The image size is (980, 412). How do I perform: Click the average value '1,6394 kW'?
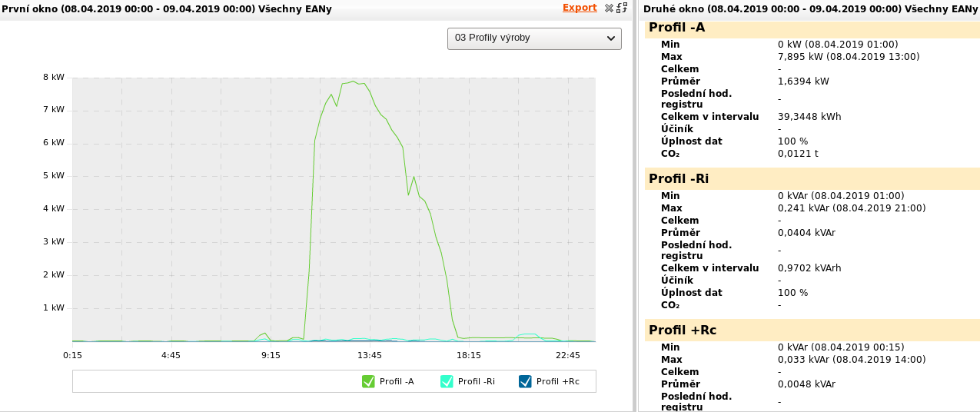point(803,81)
